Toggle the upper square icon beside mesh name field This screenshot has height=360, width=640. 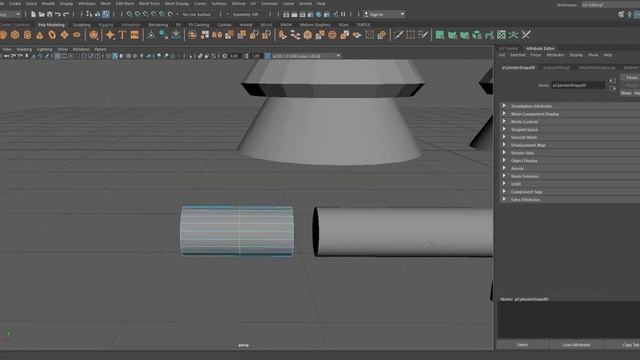613,81
